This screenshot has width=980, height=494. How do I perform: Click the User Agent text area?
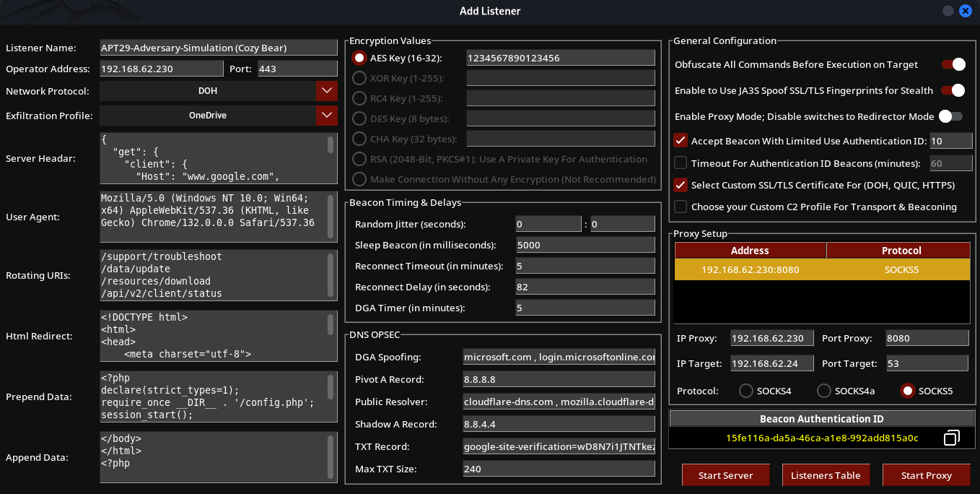[x=219, y=216]
